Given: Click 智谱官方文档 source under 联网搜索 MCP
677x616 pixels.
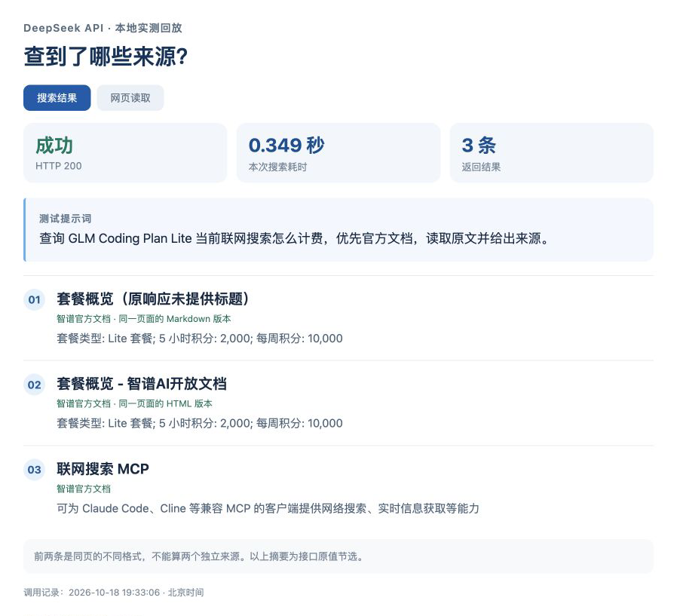Looking at the screenshot, I should point(84,489).
